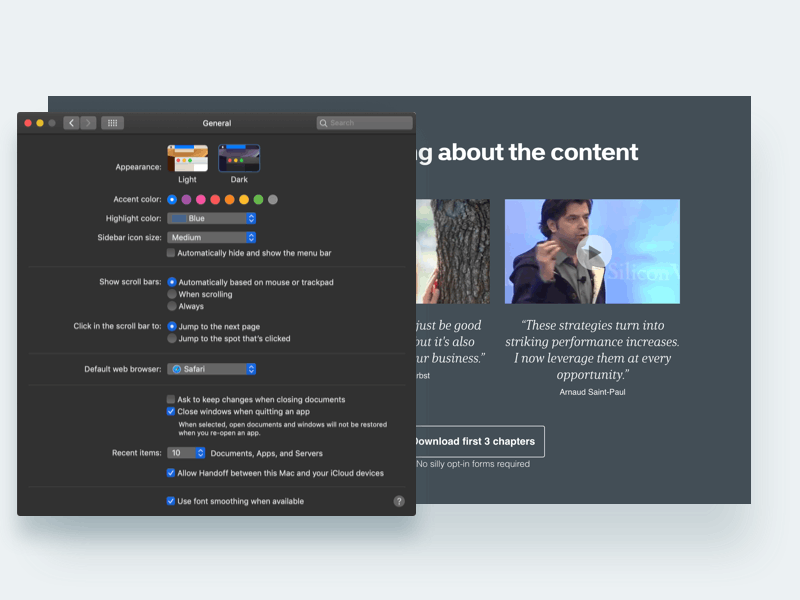Open the Default web browser dropdown
The width and height of the screenshot is (800, 600).
210,368
